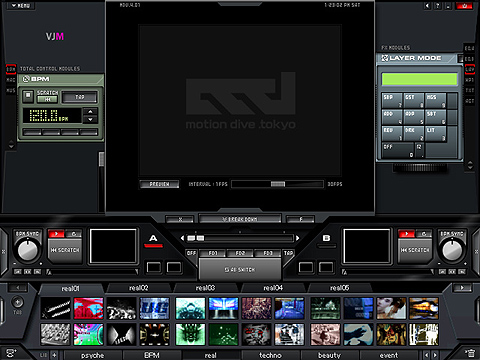The height and width of the screenshot is (360, 480).
Task: Collapse the BPM module header
Action: coord(61,79)
